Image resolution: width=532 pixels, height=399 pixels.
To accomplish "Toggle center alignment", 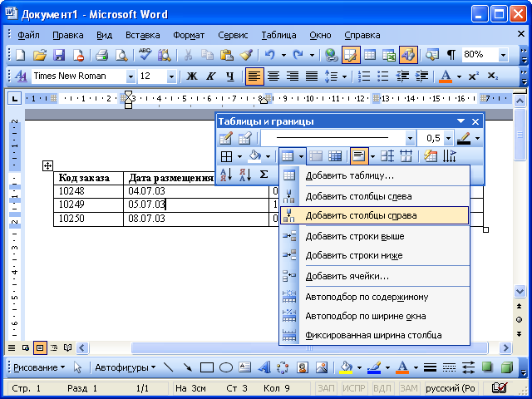I will [273, 76].
